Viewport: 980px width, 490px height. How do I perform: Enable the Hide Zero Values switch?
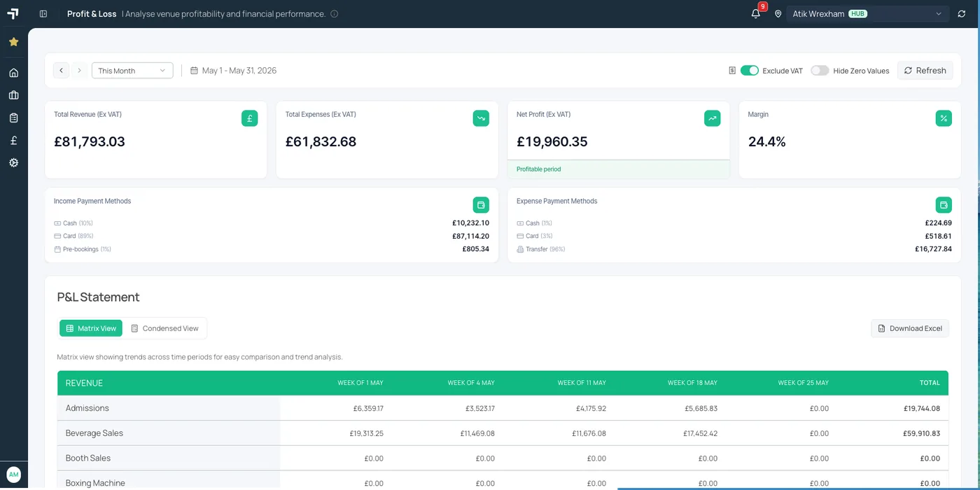tap(820, 71)
